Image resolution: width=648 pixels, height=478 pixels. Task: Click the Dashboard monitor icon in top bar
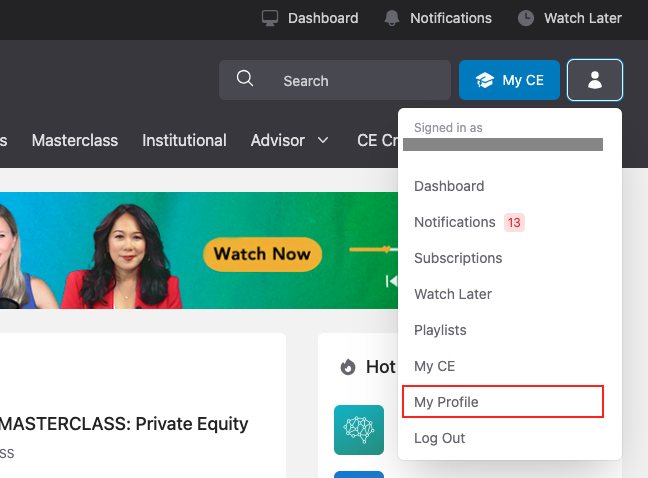(269, 18)
